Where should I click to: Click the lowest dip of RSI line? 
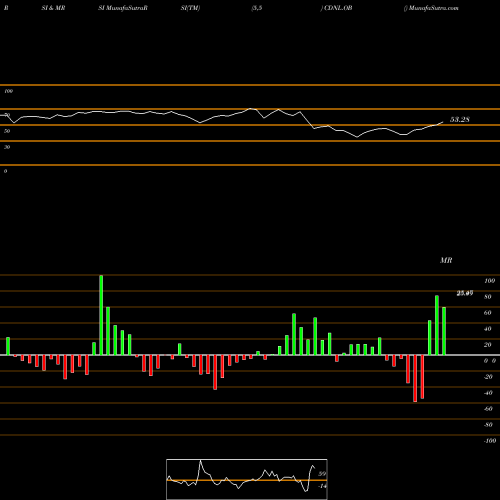[357, 137]
